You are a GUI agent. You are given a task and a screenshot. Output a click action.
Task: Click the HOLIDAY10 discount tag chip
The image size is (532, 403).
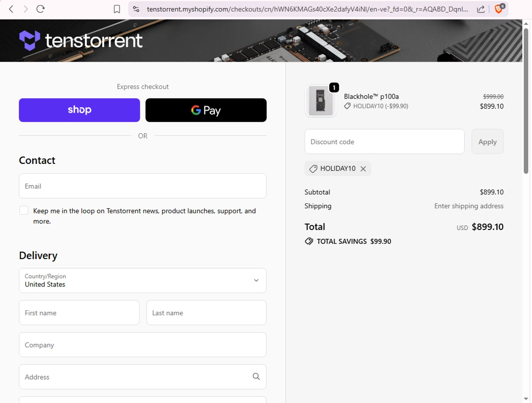coord(338,169)
